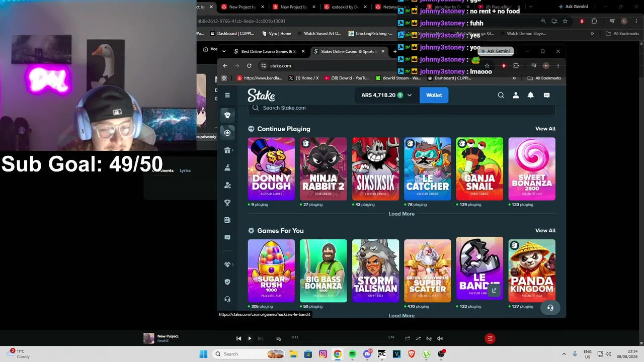Open Sugar Rush 1000 game
Screen dimensions: 644x362
coord(271,270)
